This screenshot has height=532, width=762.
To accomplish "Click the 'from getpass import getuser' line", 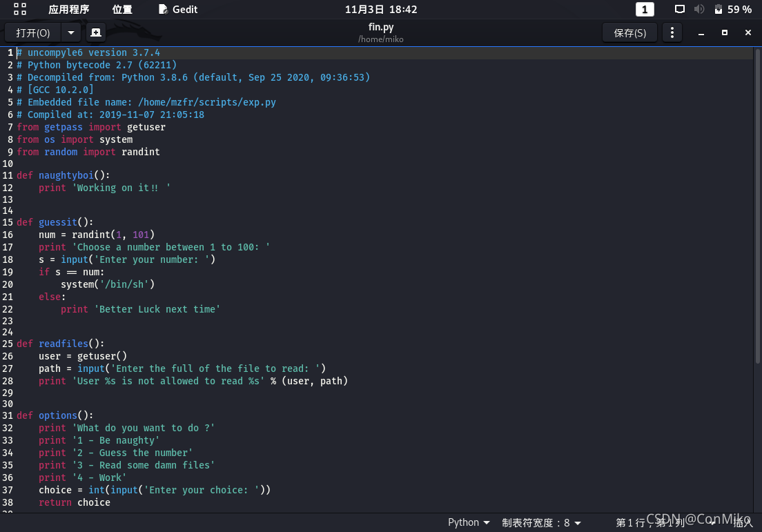I will point(91,127).
